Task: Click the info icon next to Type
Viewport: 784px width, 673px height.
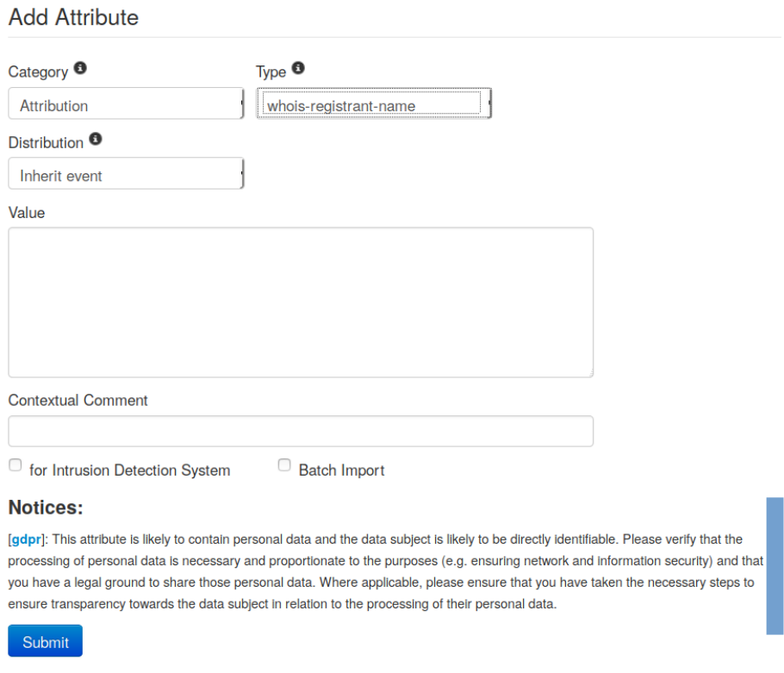Action: click(298, 69)
